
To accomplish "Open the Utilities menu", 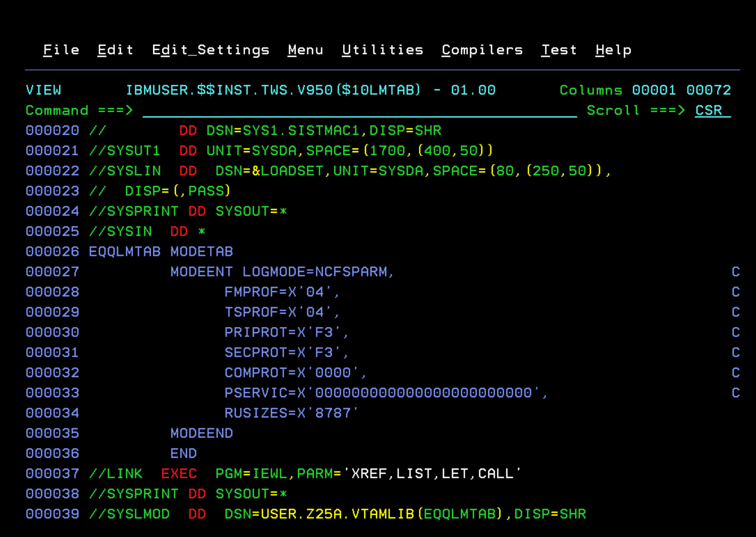I will (x=383, y=49).
